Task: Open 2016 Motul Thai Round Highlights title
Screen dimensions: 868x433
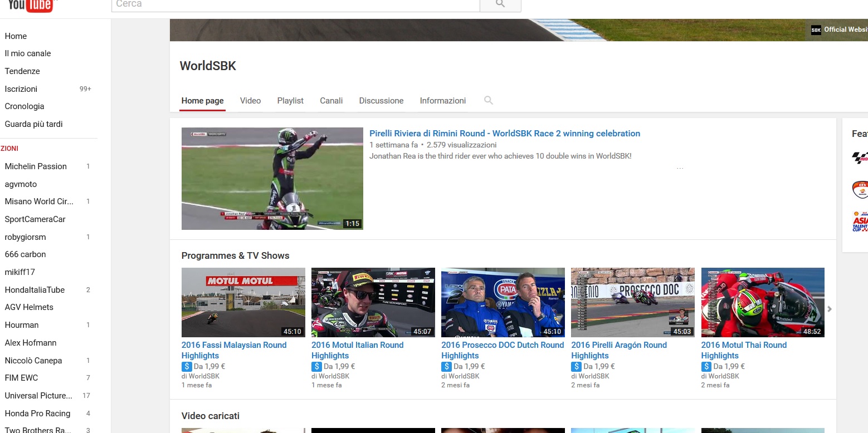Action: [x=744, y=350]
